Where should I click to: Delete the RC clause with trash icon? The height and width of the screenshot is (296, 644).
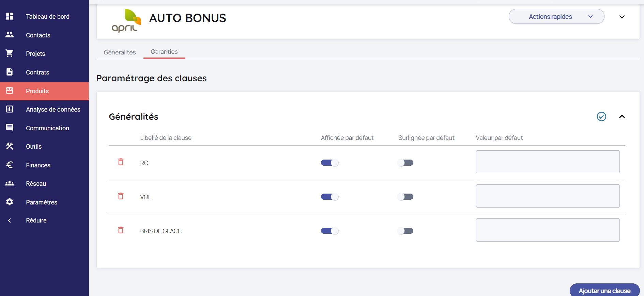[121, 162]
